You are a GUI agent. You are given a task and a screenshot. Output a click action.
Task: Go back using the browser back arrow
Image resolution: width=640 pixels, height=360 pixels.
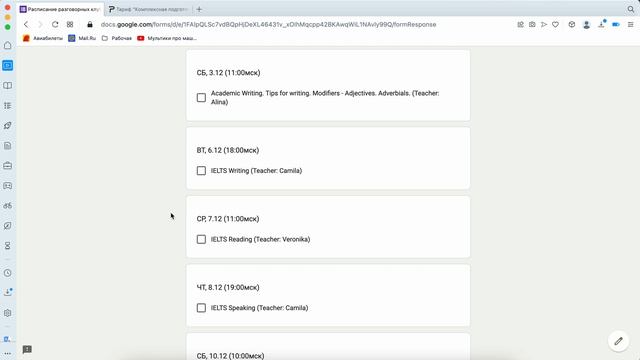tap(26, 24)
